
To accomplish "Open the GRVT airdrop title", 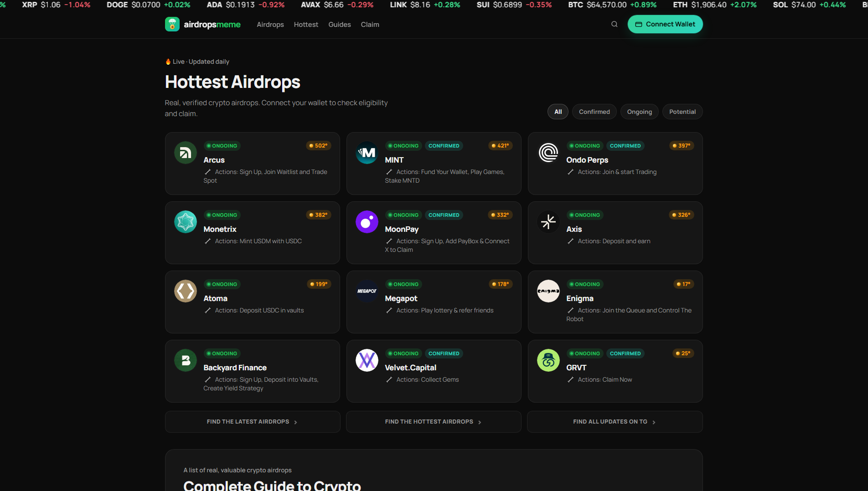I will 576,368.
